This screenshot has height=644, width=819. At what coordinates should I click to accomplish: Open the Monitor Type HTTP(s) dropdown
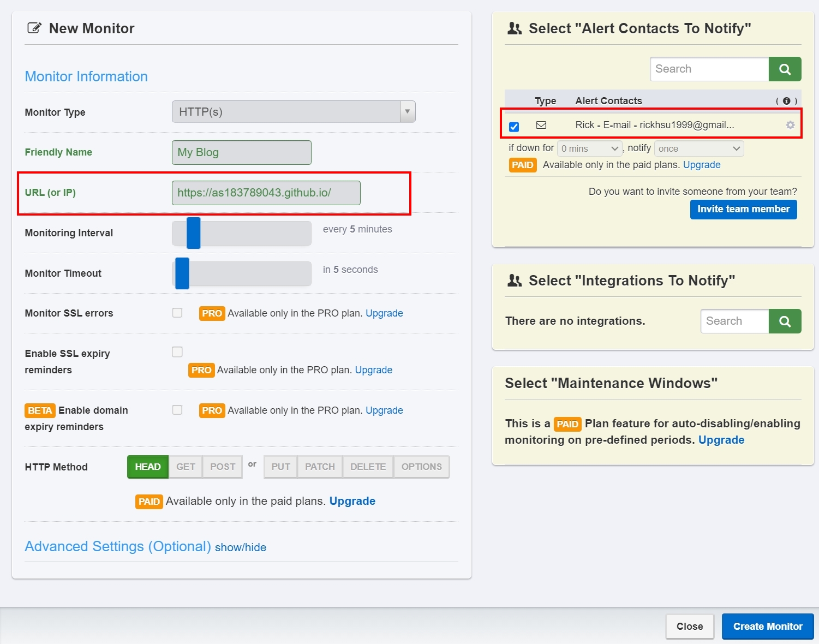coord(294,112)
